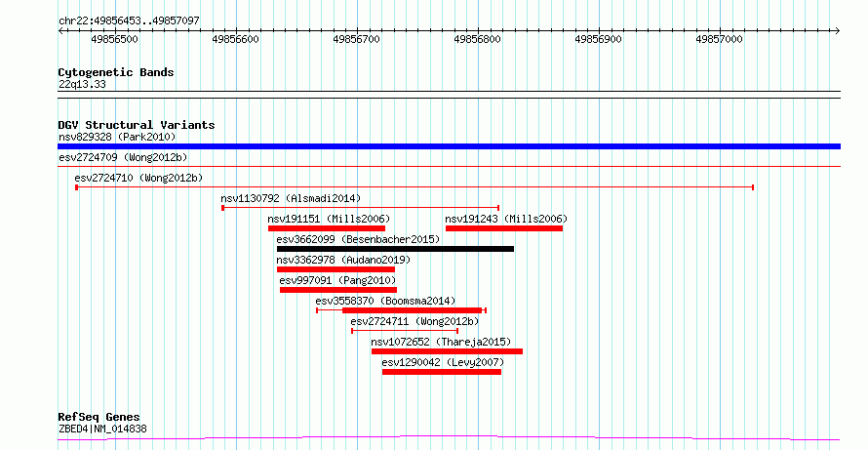
Task: Select the 22q13.33 band label
Action: tap(82, 85)
